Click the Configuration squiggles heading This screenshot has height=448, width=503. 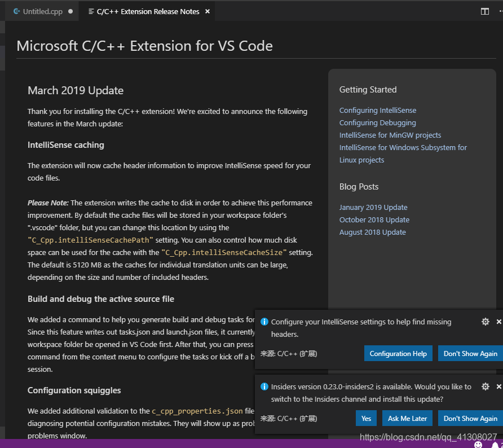coord(74,390)
